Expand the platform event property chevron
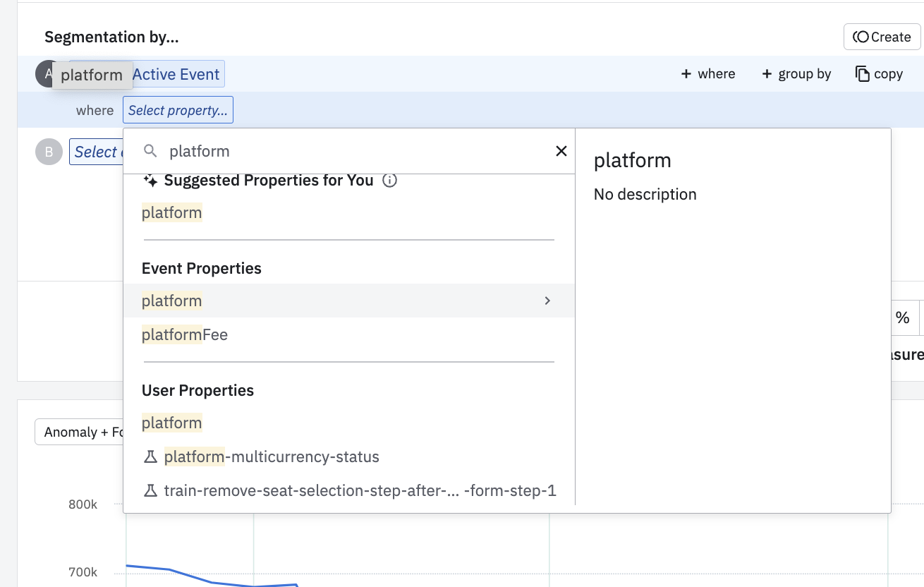 click(547, 301)
